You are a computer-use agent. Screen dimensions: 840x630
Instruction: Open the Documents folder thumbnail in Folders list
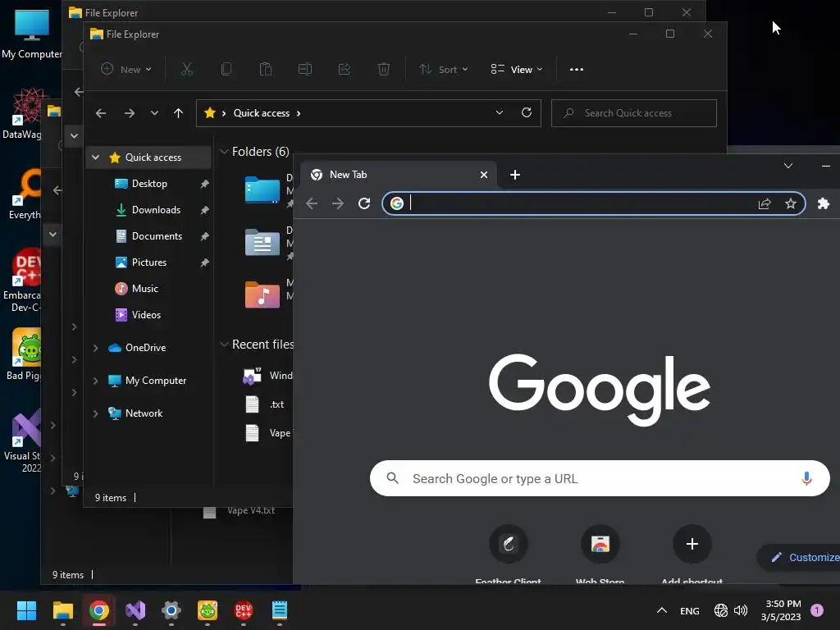point(262,242)
